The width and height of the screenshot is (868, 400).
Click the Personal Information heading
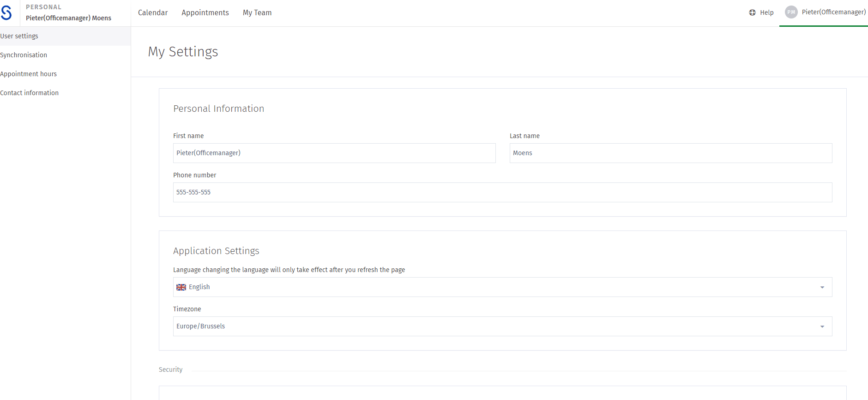[219, 109]
